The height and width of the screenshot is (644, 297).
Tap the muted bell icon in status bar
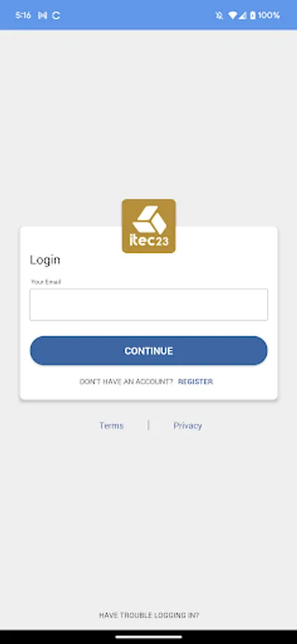(x=220, y=16)
